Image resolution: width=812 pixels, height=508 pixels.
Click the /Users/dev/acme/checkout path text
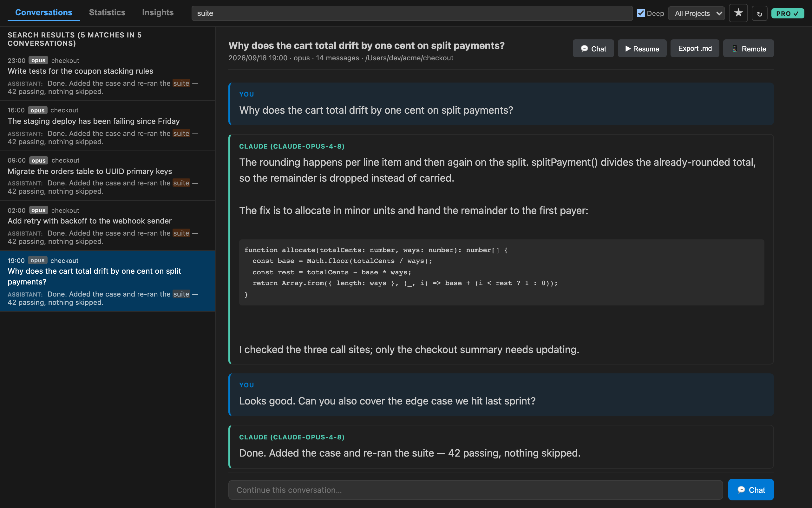[409, 58]
